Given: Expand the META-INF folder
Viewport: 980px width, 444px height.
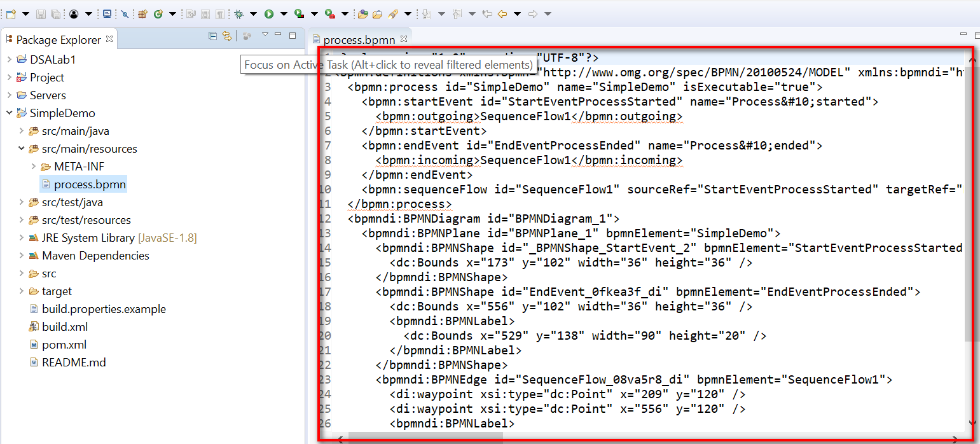Looking at the screenshot, I should point(34,167).
